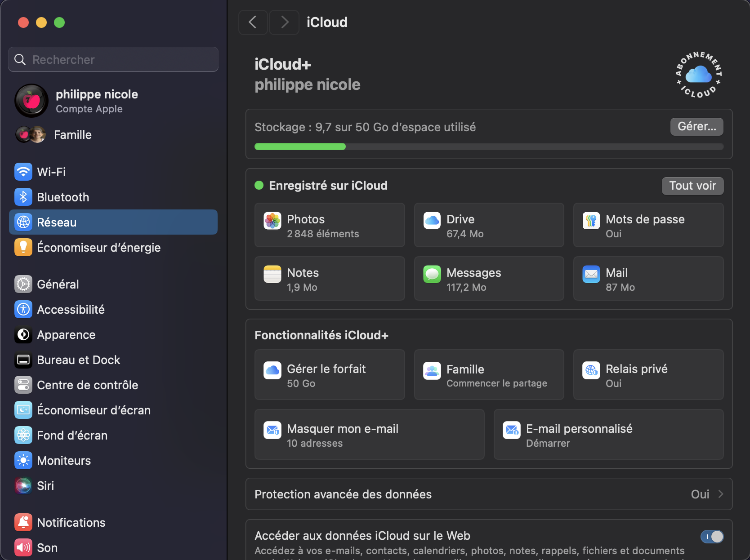Click the Photos app icon

pos(272,221)
